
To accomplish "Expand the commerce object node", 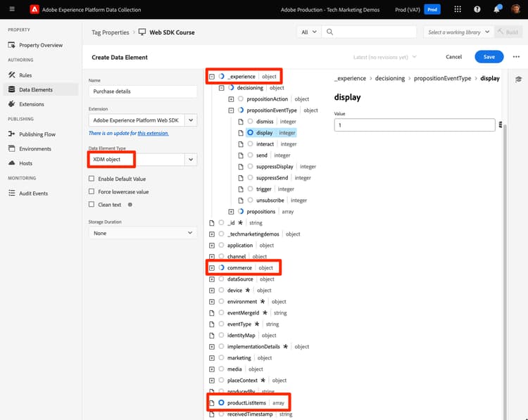I will click(212, 268).
